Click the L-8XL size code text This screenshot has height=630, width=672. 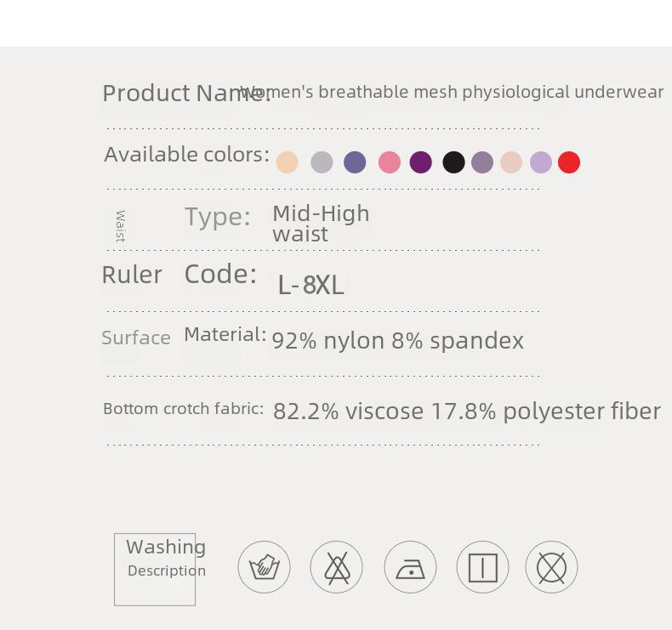[310, 285]
